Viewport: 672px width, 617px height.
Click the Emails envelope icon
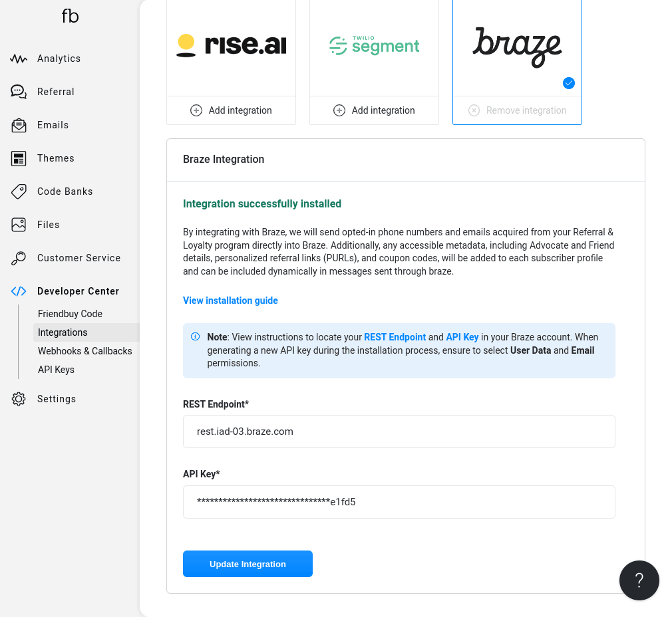19,125
